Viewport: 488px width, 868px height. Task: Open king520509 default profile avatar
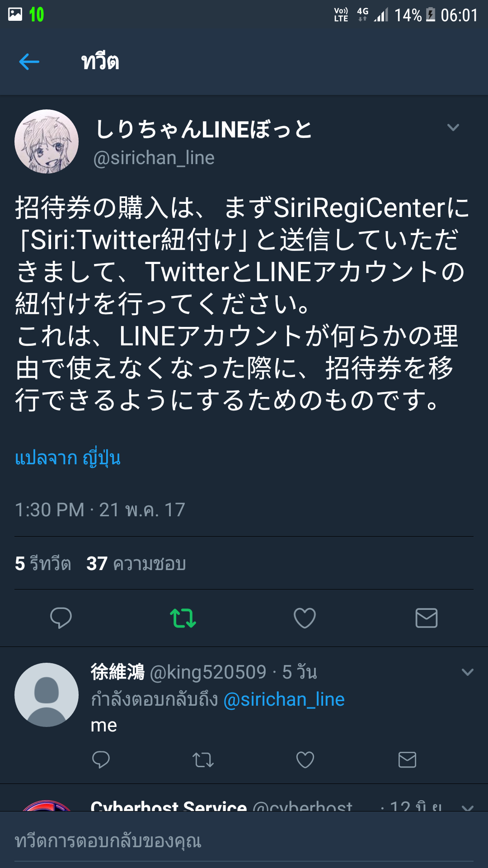click(x=47, y=695)
